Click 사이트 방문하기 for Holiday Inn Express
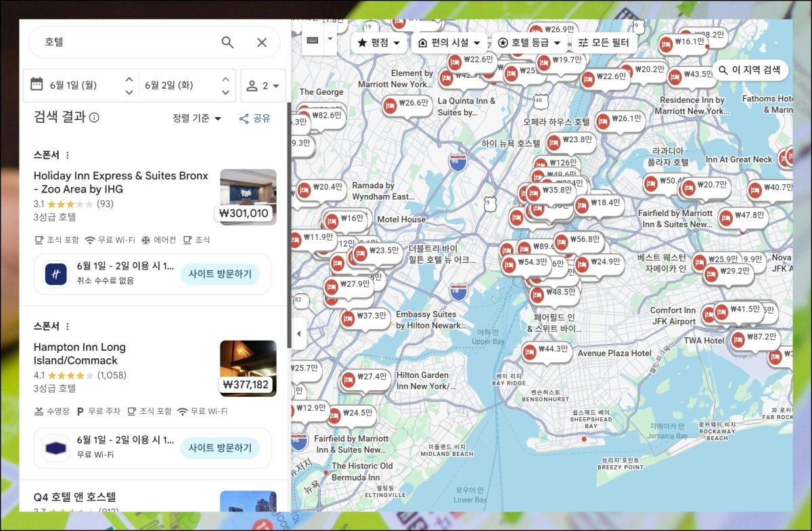 coord(220,274)
